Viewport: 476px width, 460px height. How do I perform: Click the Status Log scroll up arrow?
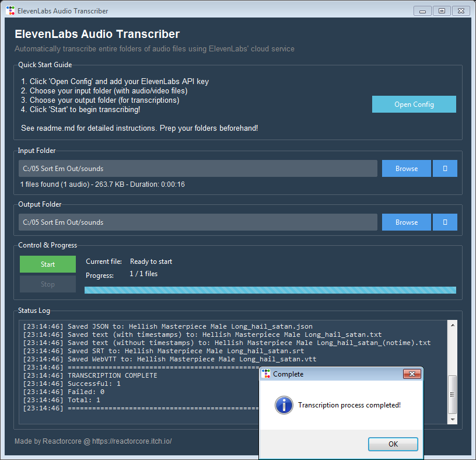coord(452,325)
